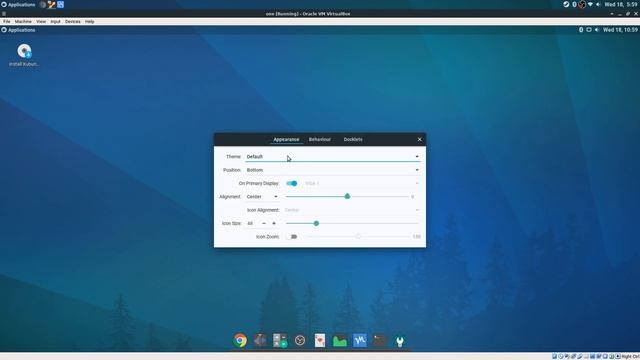The height and width of the screenshot is (360, 640).
Task: Click the round face icon in dock
Action: 300,340
